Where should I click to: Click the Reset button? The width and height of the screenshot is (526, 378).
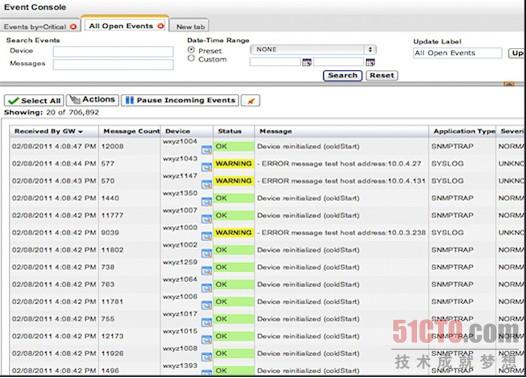[x=382, y=75]
